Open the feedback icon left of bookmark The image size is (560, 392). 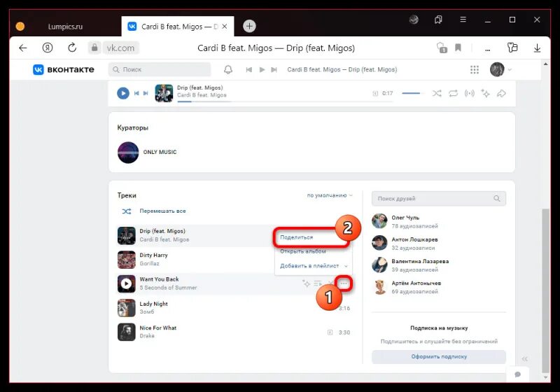pyautogui.click(x=442, y=48)
